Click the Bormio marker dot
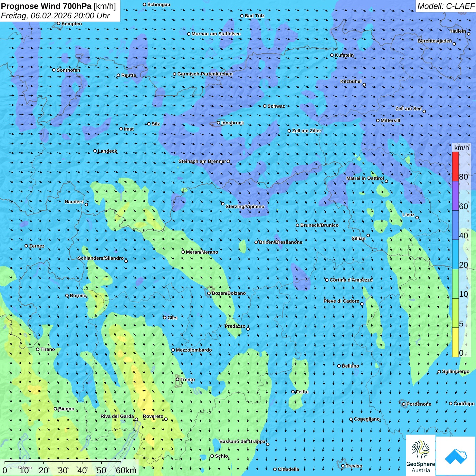Screen dimensions: 476x476 tap(67, 295)
